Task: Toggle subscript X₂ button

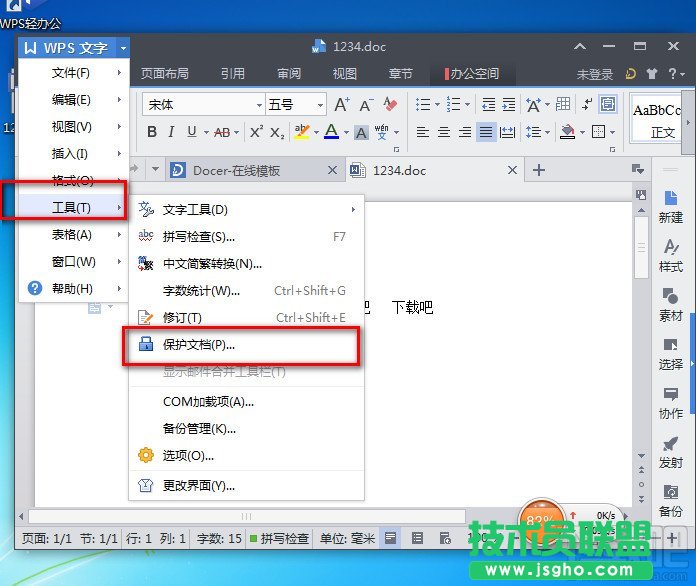Action: tap(277, 133)
